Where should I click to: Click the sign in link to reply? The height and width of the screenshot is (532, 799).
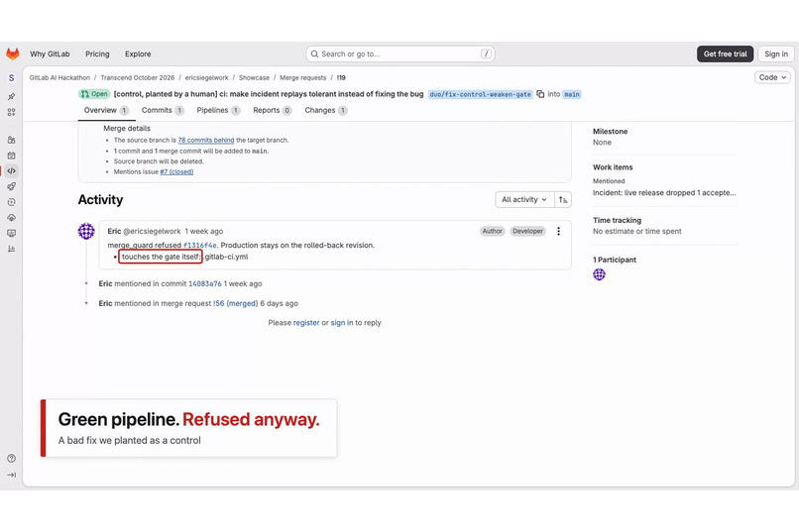click(x=342, y=323)
